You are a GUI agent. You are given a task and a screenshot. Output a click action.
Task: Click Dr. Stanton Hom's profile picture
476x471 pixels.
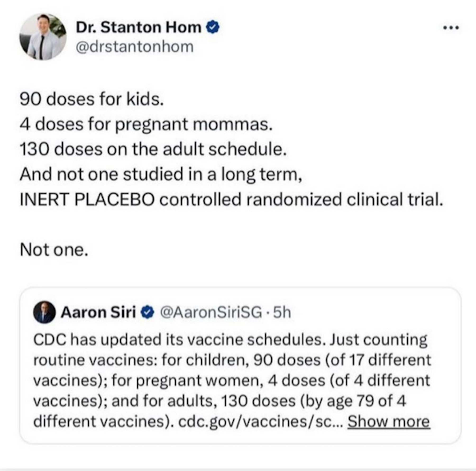tap(43, 37)
